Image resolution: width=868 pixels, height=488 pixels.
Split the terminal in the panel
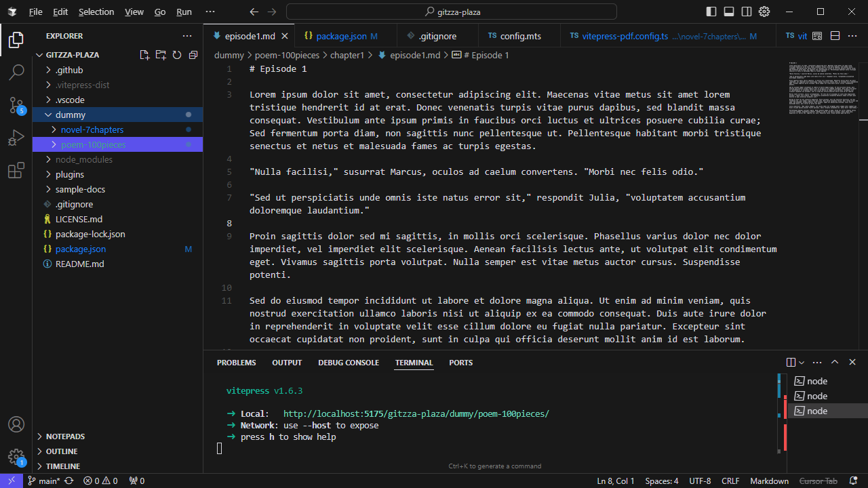pos(791,363)
